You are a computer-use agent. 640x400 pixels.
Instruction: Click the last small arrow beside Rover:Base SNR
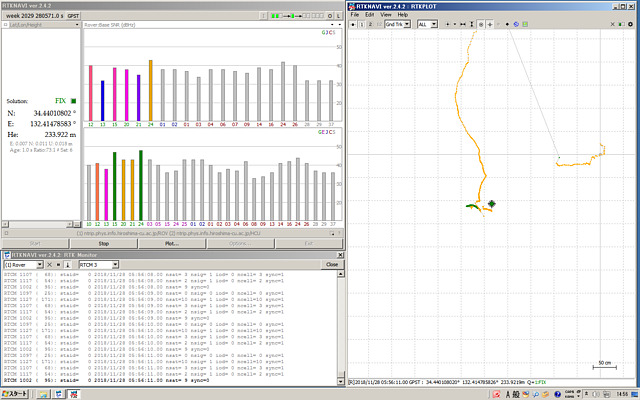340,25
